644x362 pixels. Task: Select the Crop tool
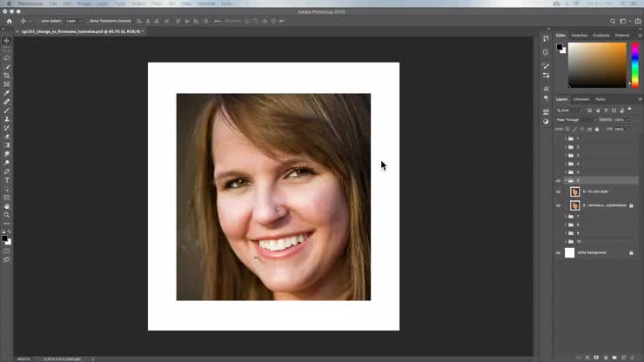pyautogui.click(x=7, y=76)
